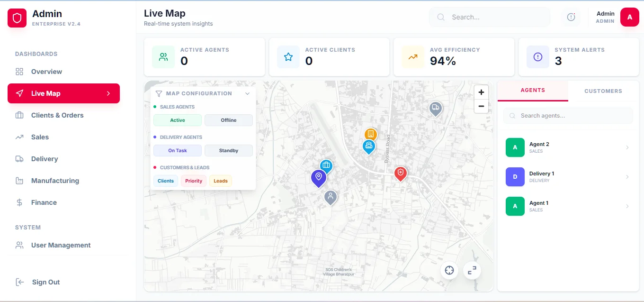
Task: Click the gray person map marker
Action: [x=331, y=197]
